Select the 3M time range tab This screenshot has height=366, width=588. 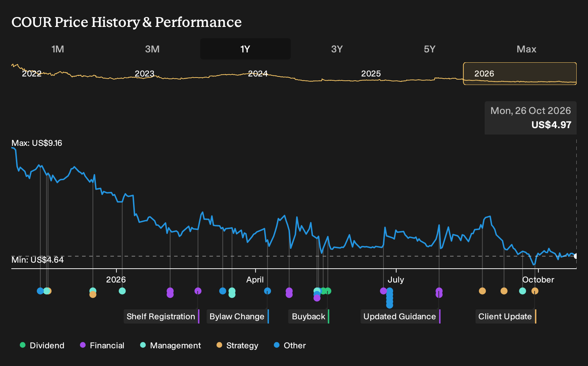pos(152,49)
